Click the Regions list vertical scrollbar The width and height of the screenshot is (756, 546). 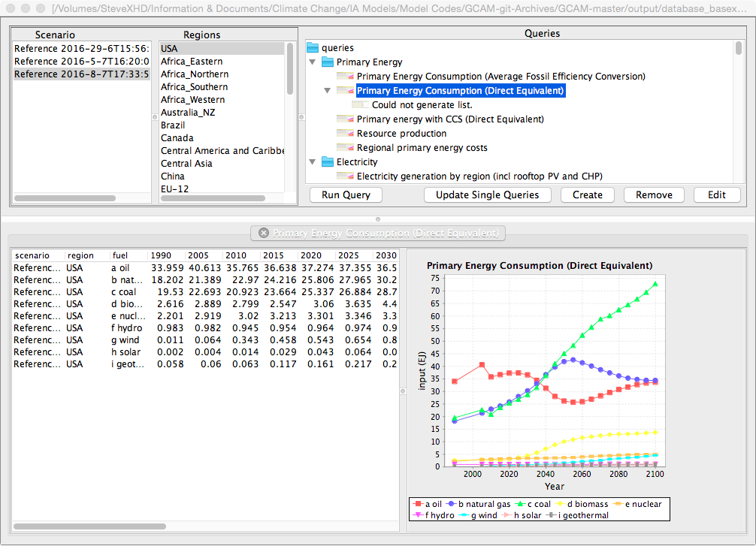click(290, 69)
